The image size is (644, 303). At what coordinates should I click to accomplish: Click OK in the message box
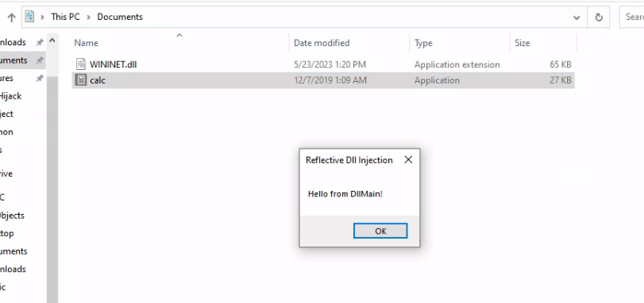click(x=380, y=231)
